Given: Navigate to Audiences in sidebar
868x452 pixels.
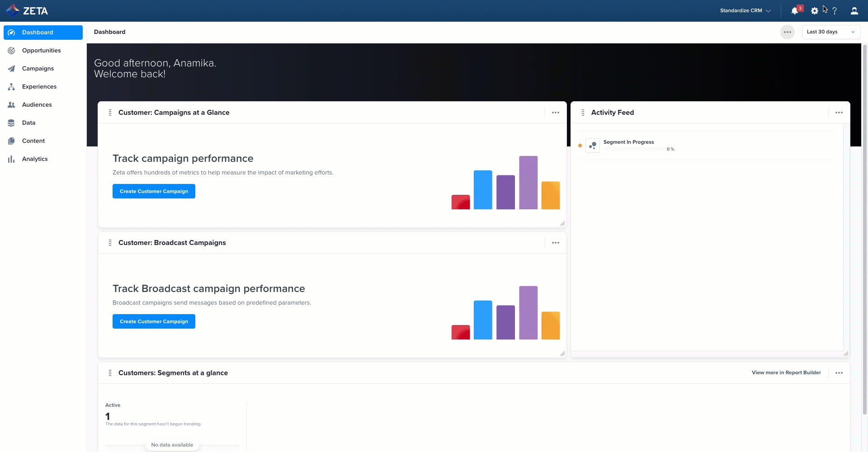Looking at the screenshot, I should coord(37,105).
